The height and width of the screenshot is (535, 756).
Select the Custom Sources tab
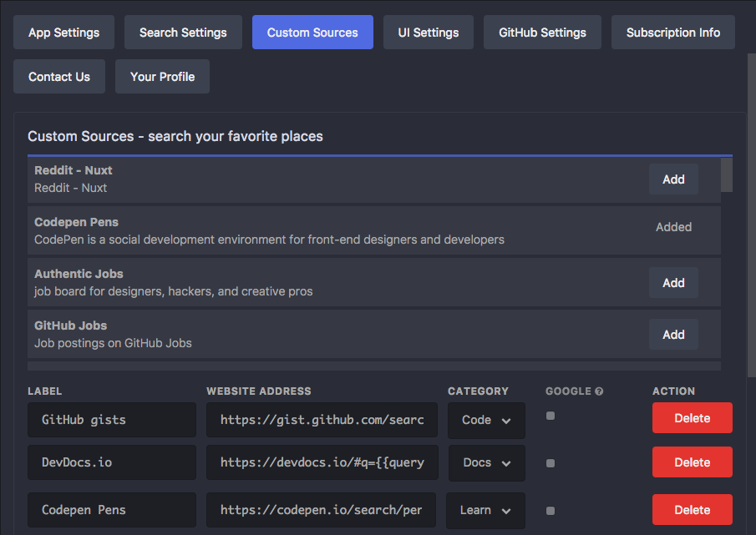click(312, 33)
